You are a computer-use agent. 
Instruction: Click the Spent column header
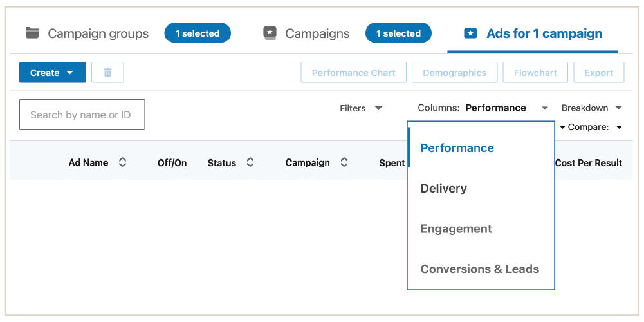[392, 163]
